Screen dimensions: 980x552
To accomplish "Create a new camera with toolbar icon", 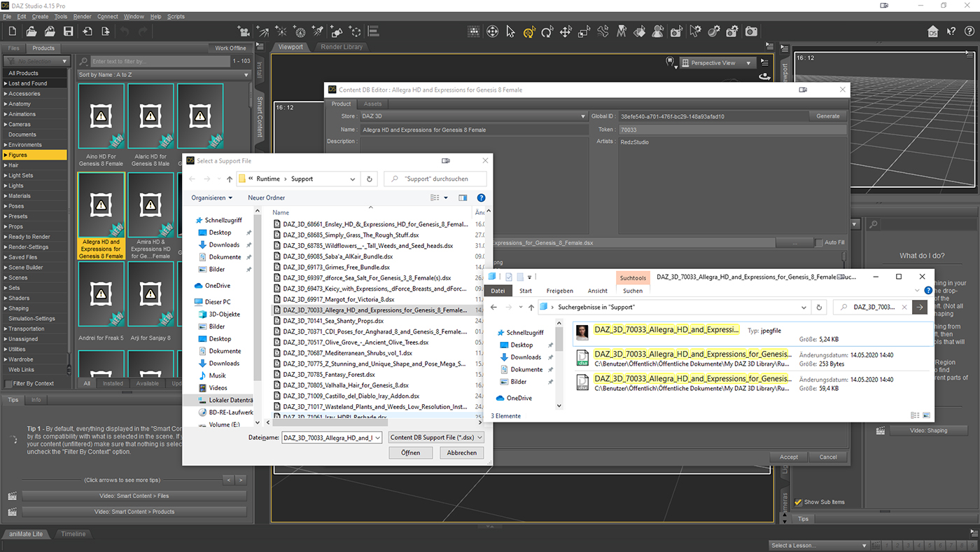I will [244, 32].
